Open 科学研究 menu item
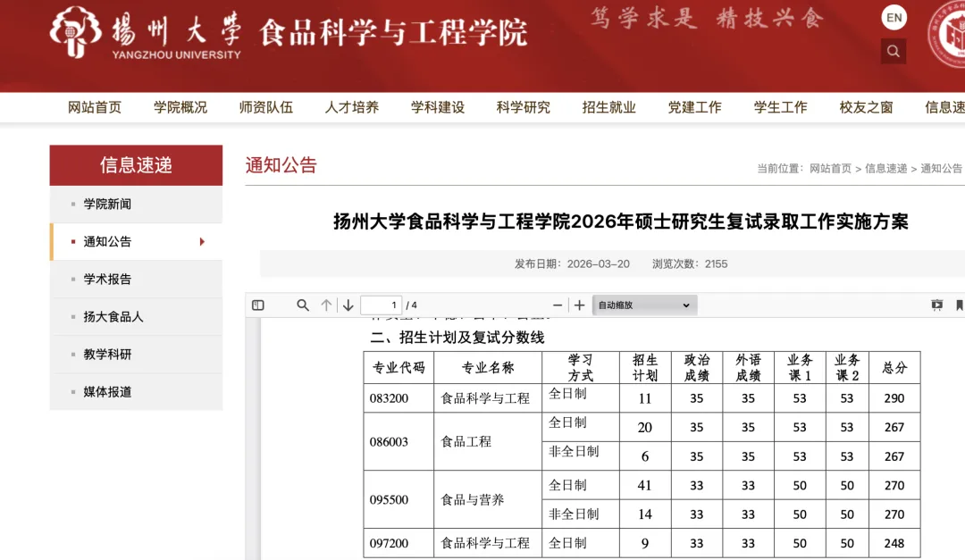The image size is (965, 560). pos(523,108)
